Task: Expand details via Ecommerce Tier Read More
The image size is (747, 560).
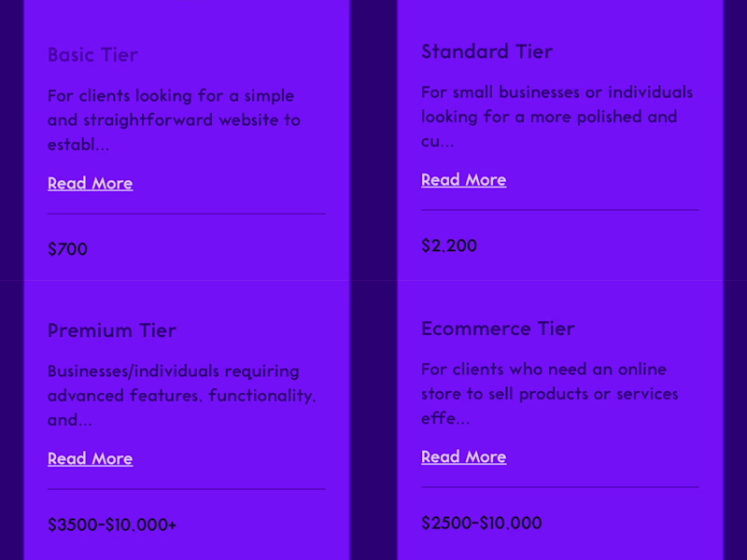Action: point(464,456)
